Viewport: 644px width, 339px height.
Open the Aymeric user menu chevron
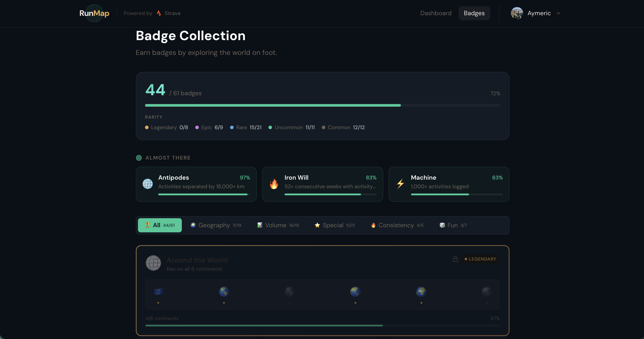point(558,13)
